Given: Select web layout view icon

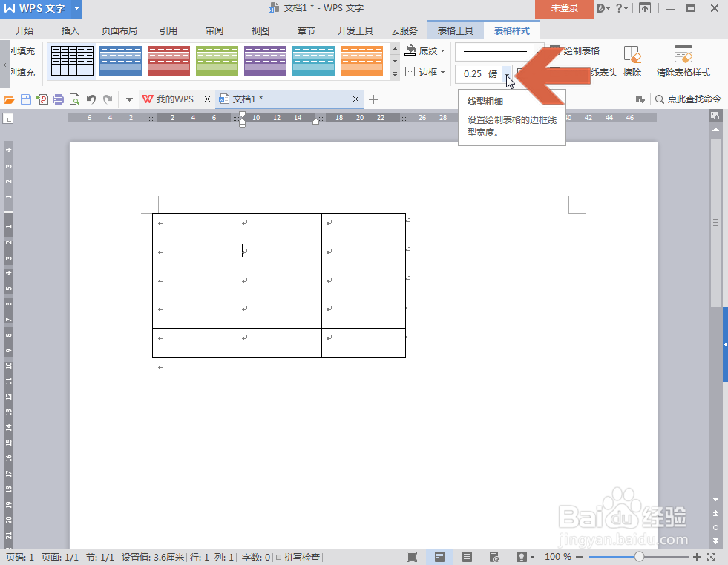Looking at the screenshot, I should pyautogui.click(x=494, y=557).
